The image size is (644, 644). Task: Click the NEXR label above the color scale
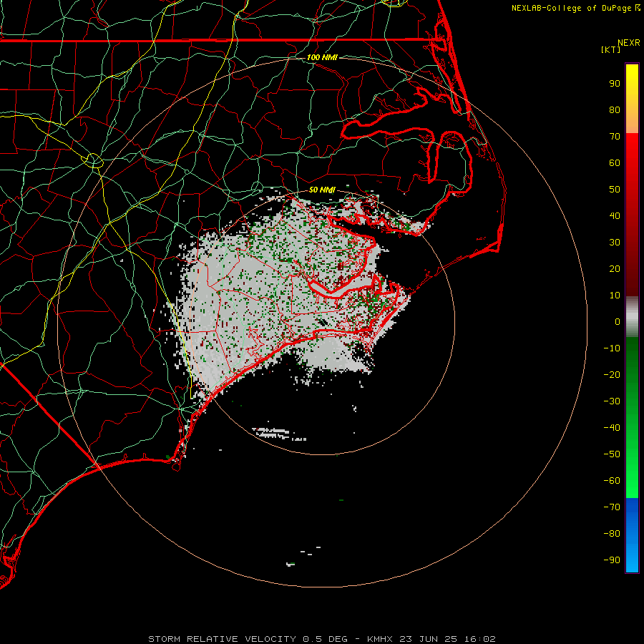pyautogui.click(x=629, y=43)
